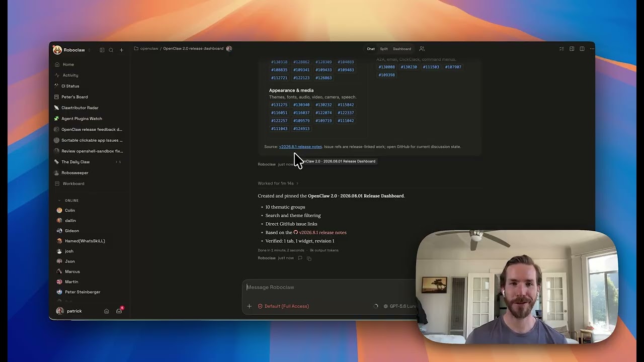The image size is (644, 362).
Task: Open Peter's Board
Action: pyautogui.click(x=90, y=97)
